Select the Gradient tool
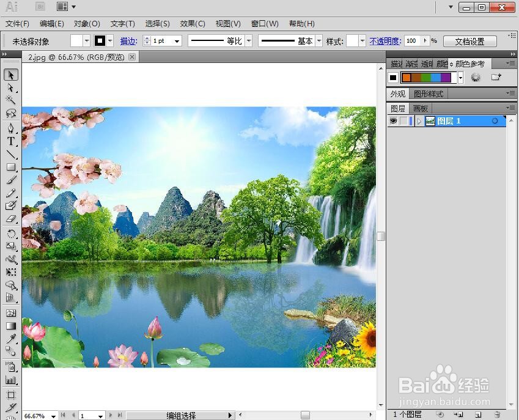Viewport: 519px width, 420px height. [x=11, y=326]
